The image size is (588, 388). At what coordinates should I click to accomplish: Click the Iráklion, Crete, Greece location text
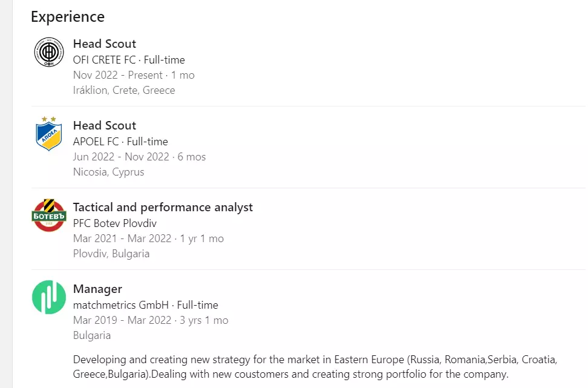pos(124,90)
